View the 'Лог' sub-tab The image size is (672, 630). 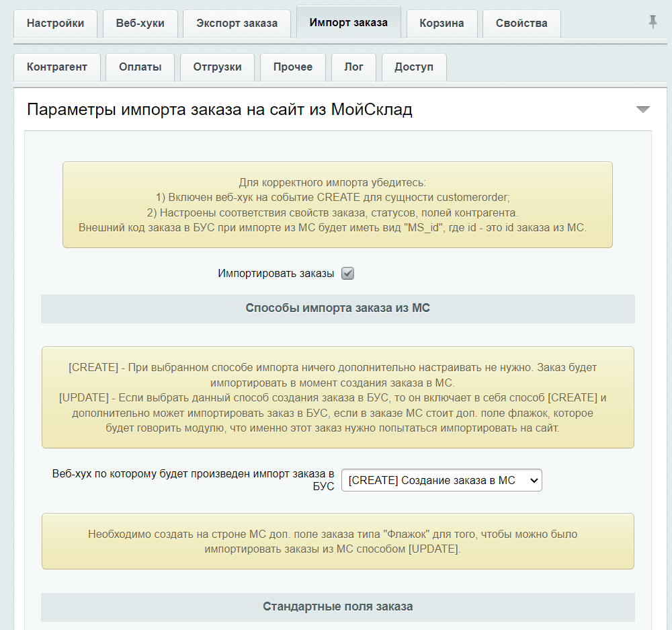[353, 67]
